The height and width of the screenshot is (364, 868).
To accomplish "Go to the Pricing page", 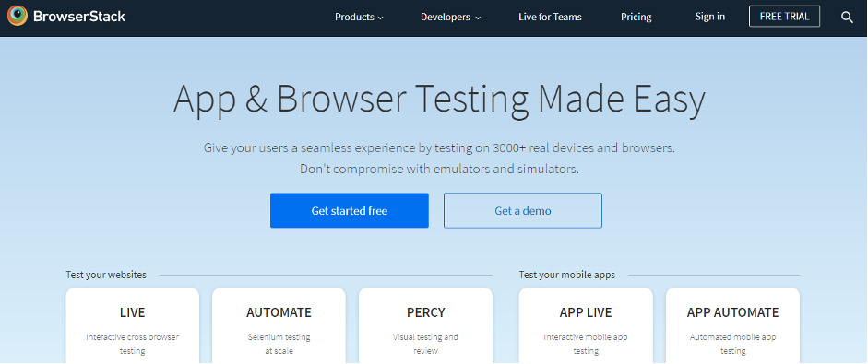I will tap(636, 18).
